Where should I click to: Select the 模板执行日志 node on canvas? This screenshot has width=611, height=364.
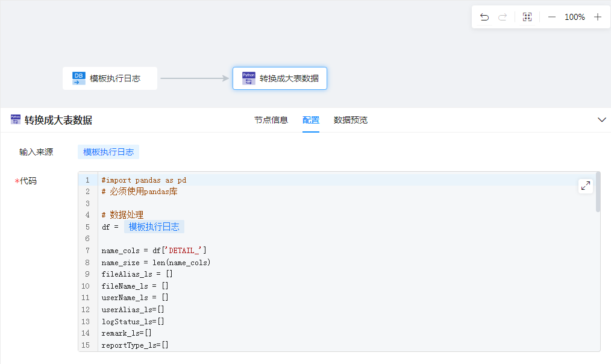[114, 78]
